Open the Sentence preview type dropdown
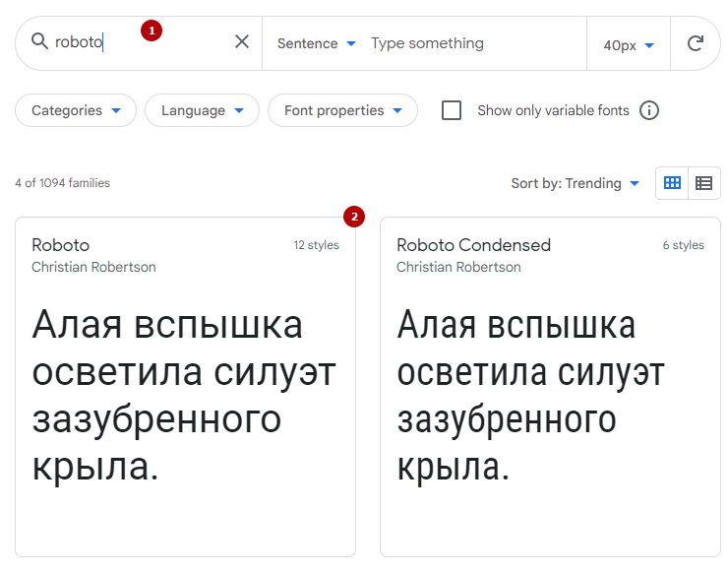The image size is (728, 573). pos(316,43)
